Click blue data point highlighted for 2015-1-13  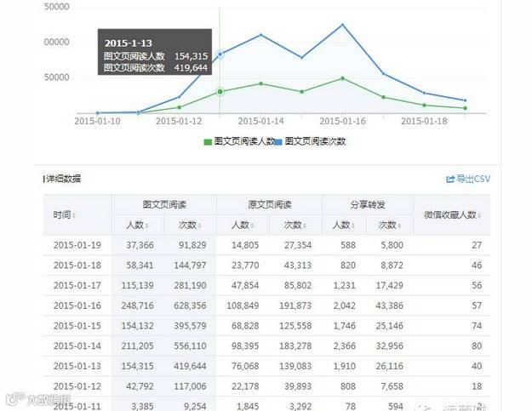220,54
